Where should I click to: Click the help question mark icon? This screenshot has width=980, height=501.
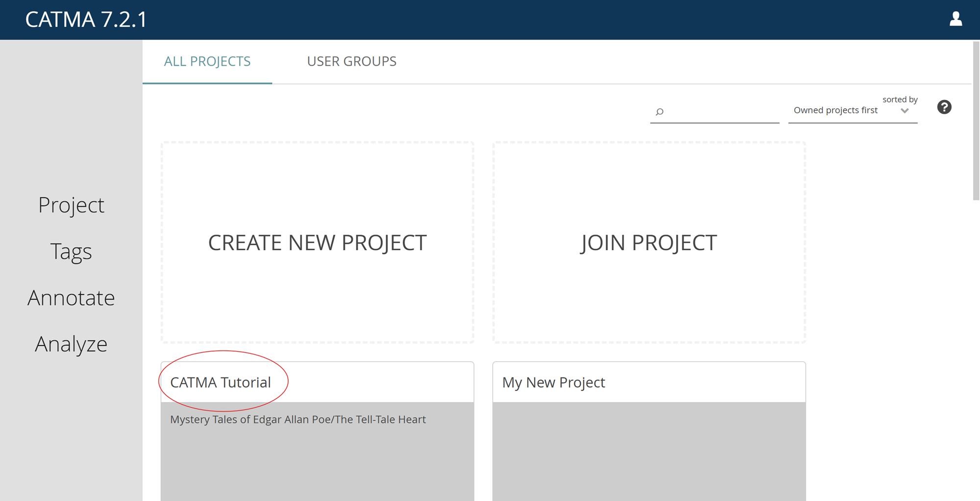tap(944, 107)
